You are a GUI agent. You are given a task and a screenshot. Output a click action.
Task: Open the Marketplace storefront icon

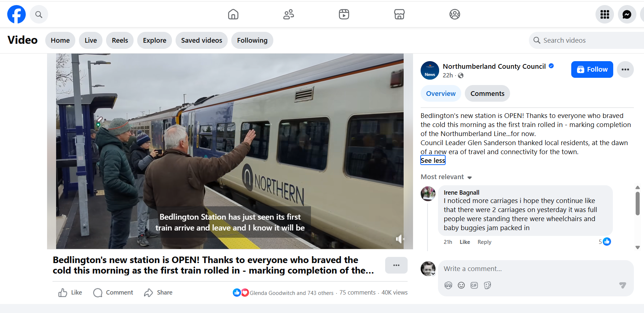click(399, 14)
